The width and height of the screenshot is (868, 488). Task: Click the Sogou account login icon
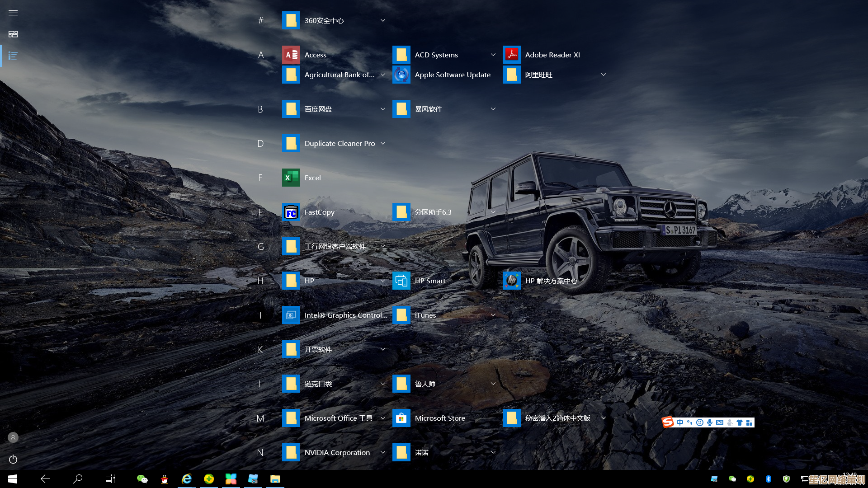click(730, 422)
